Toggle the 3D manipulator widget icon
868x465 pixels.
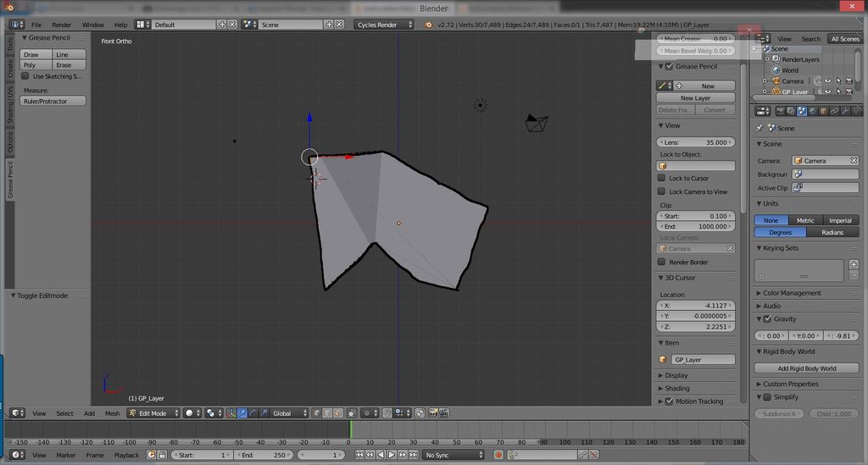point(231,413)
